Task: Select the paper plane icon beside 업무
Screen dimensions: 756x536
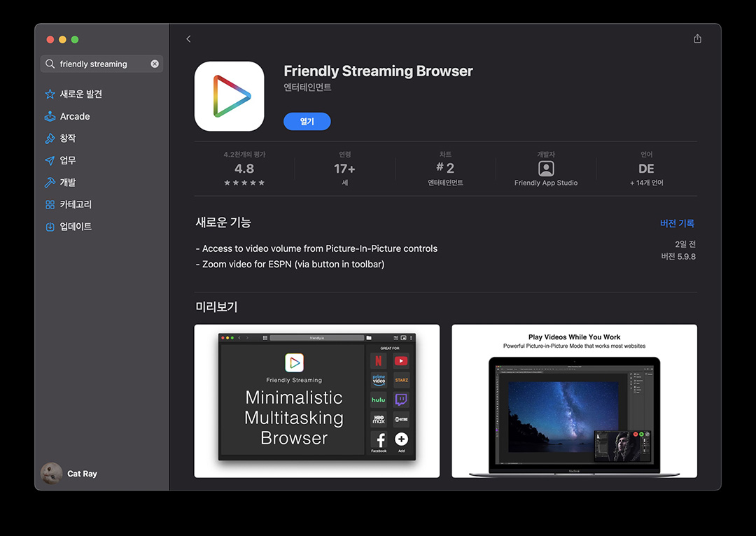Action: tap(50, 160)
